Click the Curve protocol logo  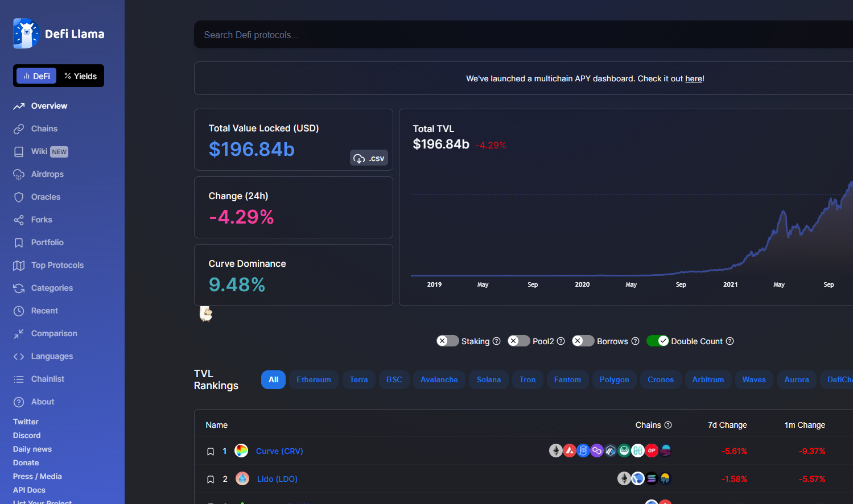241,451
